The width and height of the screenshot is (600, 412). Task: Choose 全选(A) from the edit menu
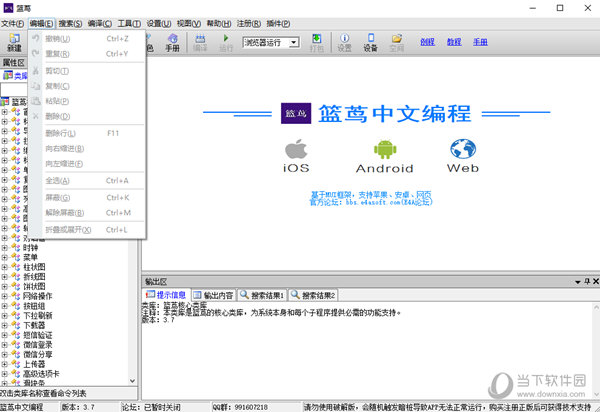click(87, 181)
